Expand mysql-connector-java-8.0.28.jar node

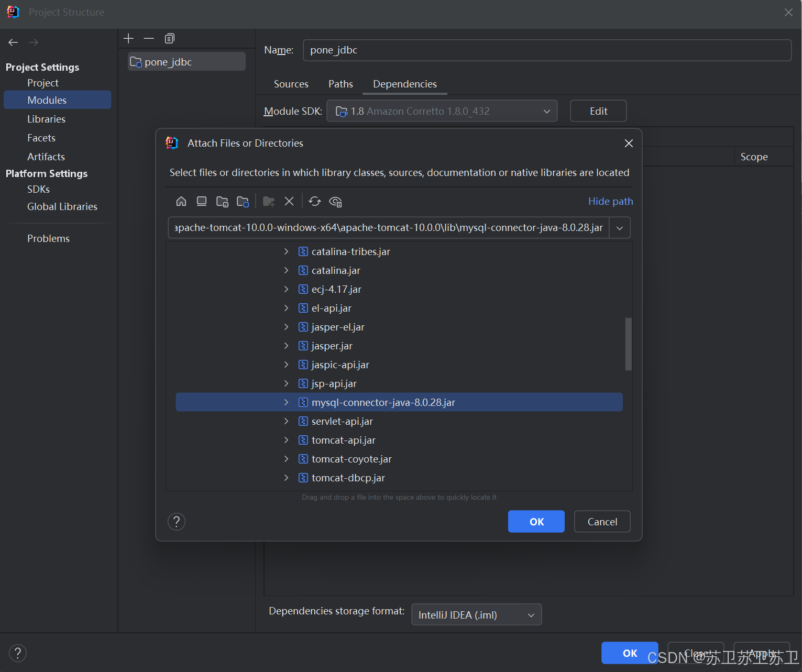click(x=286, y=402)
